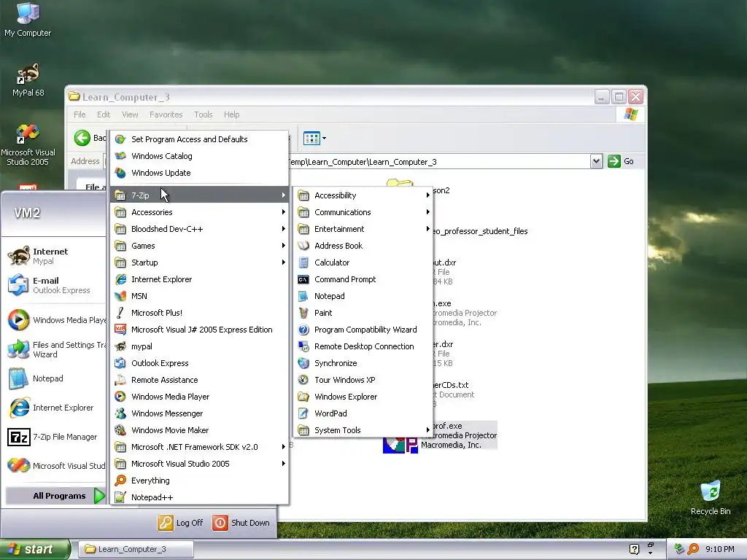
Task: Expand the Startup folder
Action: point(200,262)
